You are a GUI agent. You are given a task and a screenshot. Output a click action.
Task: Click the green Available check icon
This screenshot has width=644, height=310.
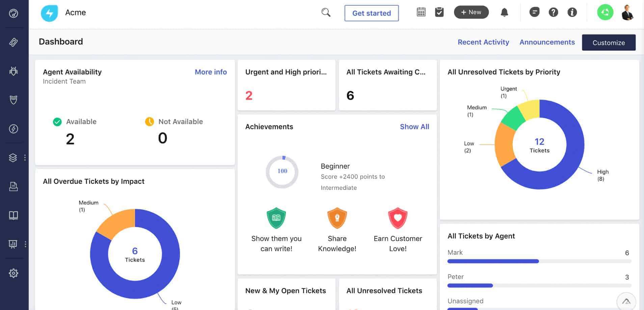coord(57,122)
